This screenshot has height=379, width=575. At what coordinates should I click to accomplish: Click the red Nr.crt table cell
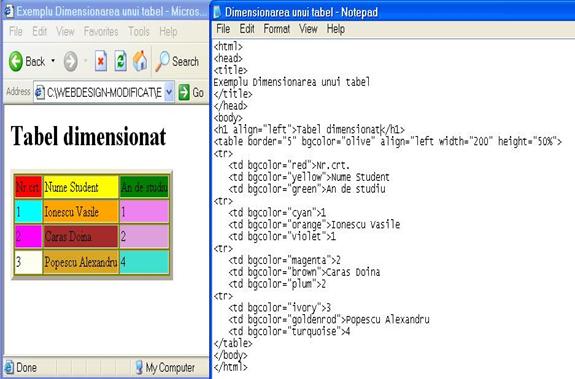coord(28,187)
